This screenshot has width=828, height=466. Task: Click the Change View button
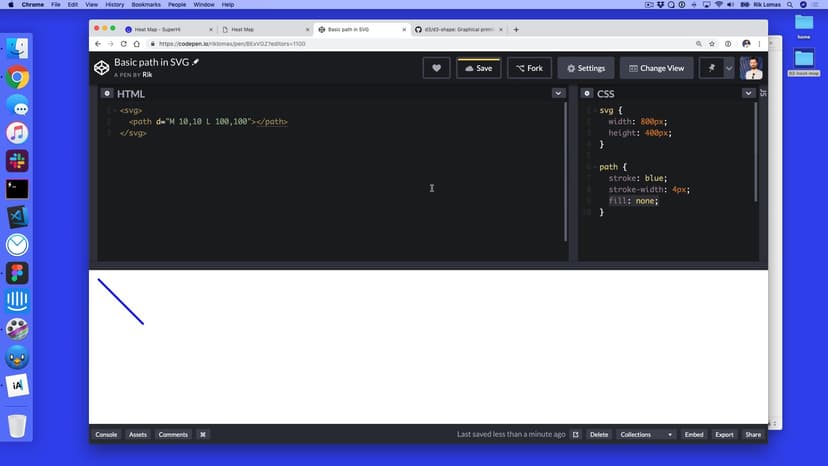pyautogui.click(x=656, y=68)
